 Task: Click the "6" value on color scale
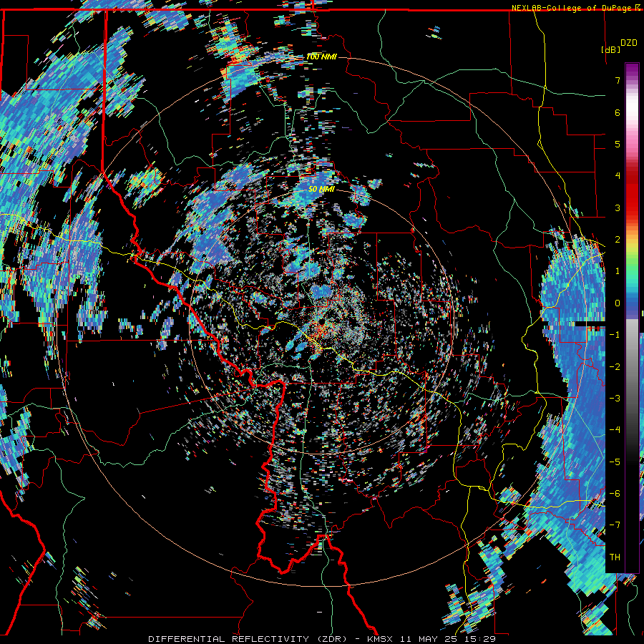pyautogui.click(x=618, y=112)
